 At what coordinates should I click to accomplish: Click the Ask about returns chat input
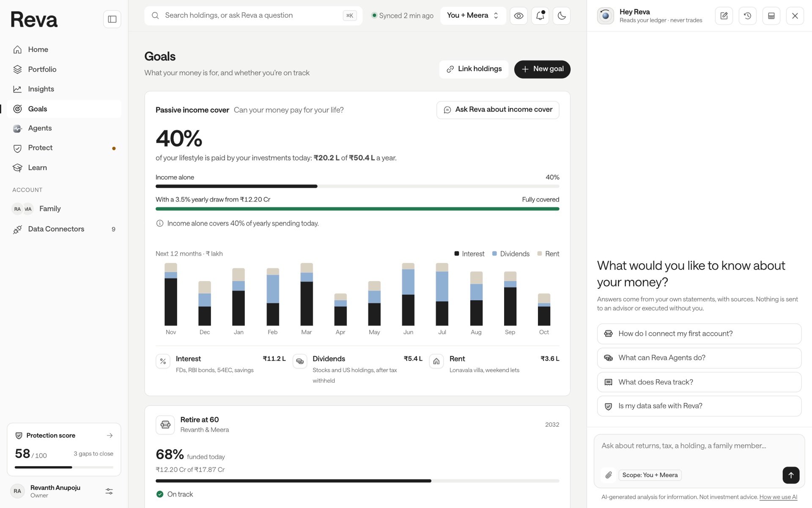(699, 446)
